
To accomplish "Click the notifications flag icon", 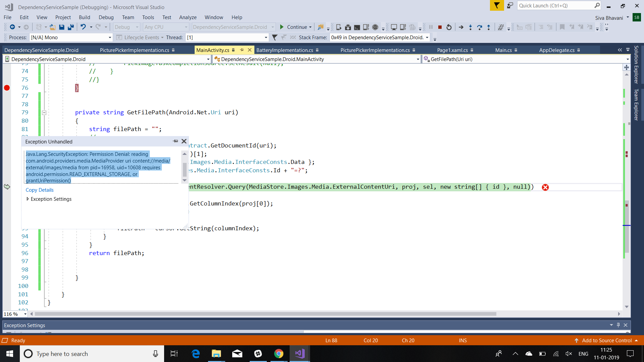I will (497, 5).
